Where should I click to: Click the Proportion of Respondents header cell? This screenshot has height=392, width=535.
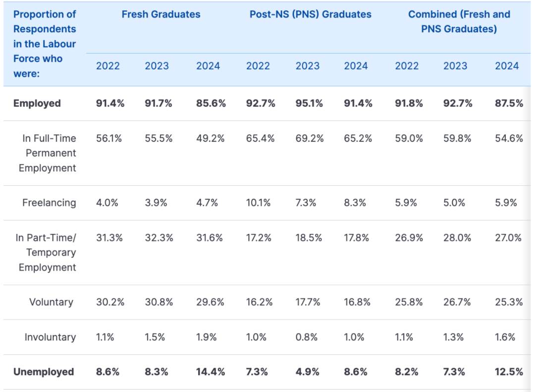coord(45,44)
